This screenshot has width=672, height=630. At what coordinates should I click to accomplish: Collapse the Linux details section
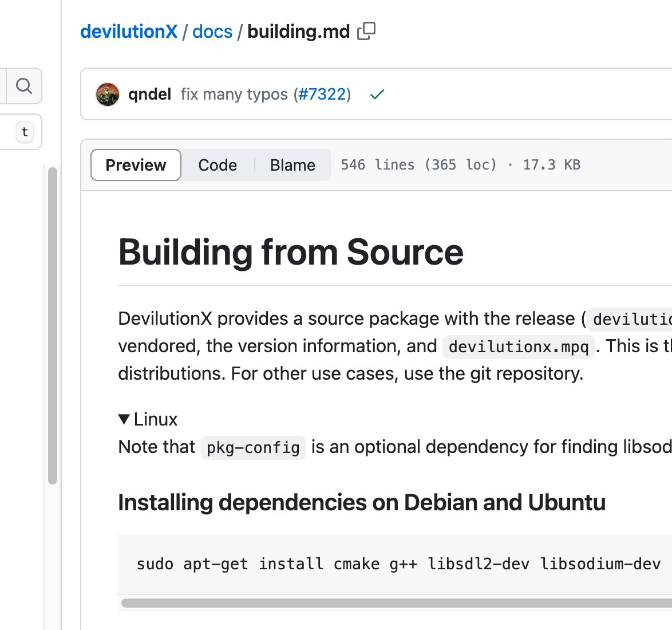coord(148,419)
